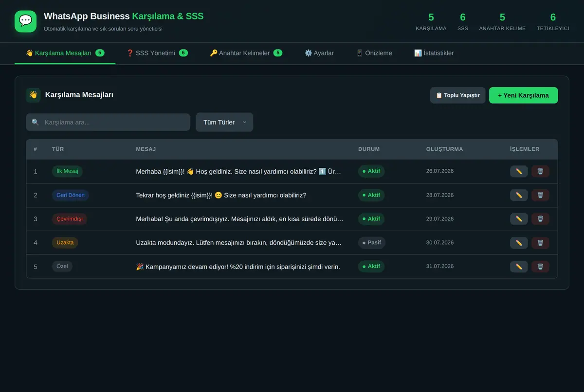Click the date 31.07.2026
The image size is (584, 392).
(x=439, y=267)
